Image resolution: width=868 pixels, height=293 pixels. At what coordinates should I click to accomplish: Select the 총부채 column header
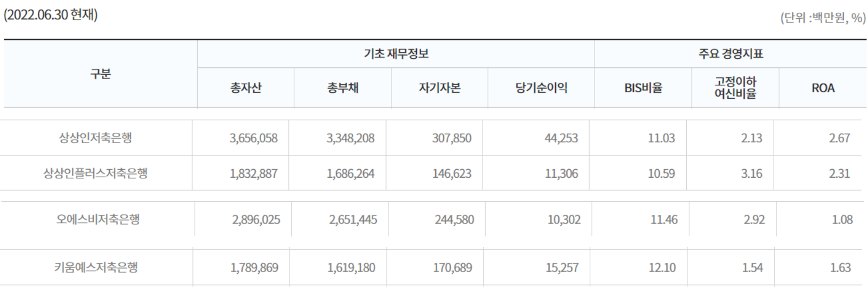(x=342, y=88)
